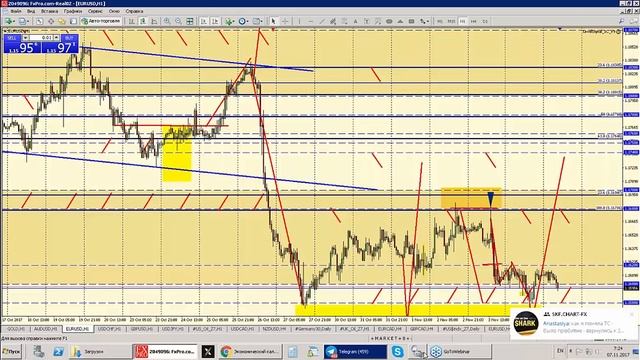Zoom in on the chart
640x360 pixels.
167,21
